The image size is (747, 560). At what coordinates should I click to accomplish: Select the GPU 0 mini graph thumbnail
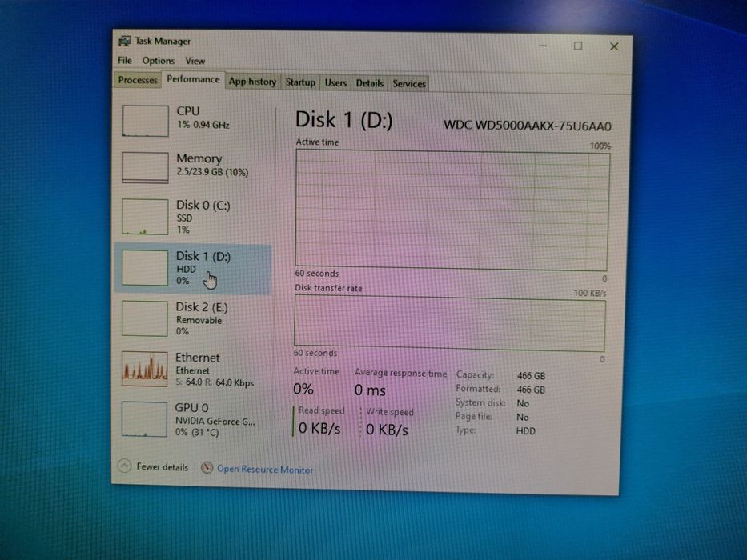click(144, 419)
